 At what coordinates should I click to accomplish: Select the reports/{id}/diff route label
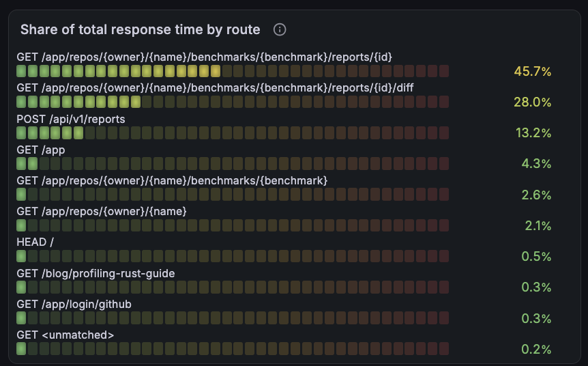[215, 88]
